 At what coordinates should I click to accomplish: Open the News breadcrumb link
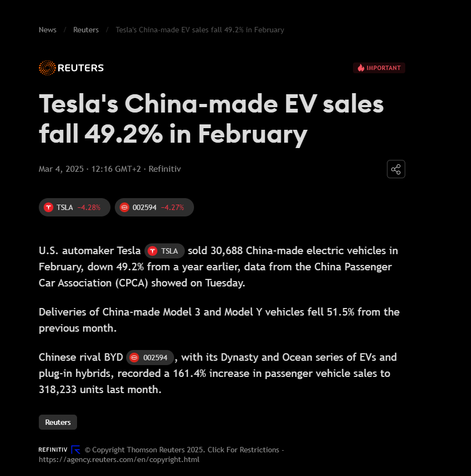pos(47,30)
